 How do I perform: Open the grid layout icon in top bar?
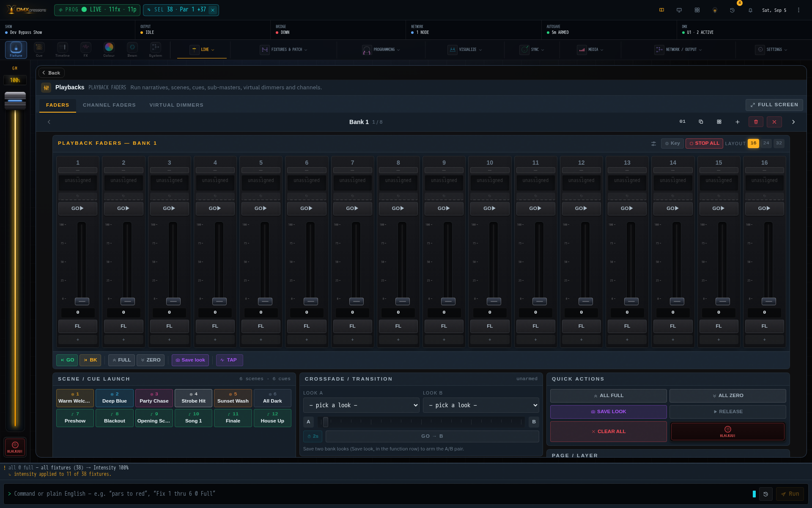pos(697,10)
